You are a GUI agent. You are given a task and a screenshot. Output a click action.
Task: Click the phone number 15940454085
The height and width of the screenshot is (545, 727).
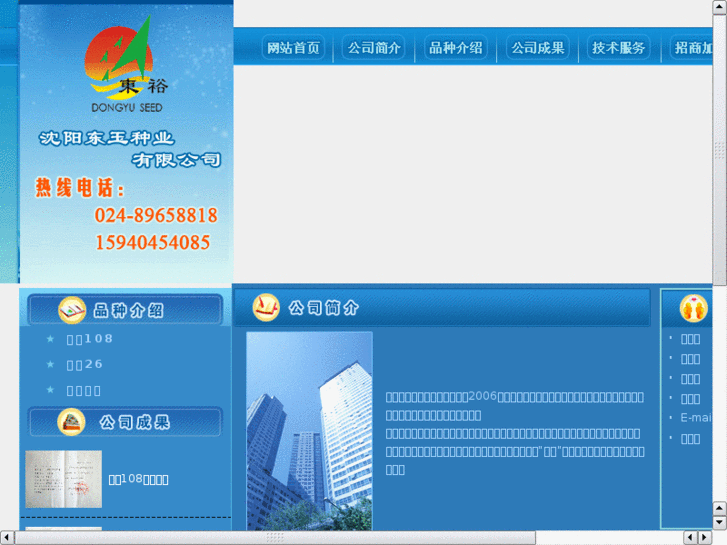[x=153, y=243]
